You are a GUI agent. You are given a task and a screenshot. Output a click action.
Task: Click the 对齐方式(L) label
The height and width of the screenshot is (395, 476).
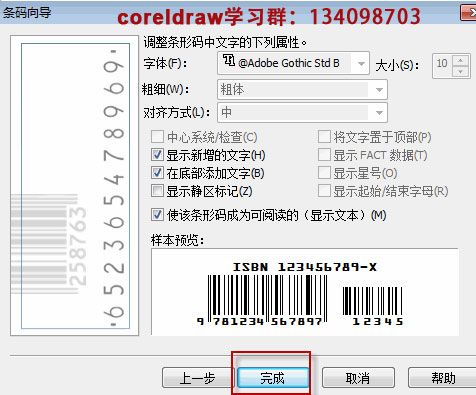(177, 112)
